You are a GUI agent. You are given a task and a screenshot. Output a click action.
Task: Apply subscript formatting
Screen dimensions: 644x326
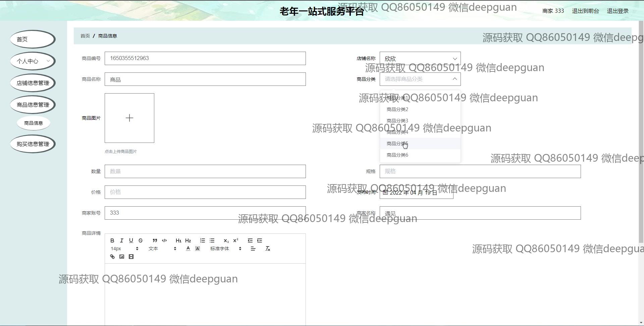click(x=226, y=240)
